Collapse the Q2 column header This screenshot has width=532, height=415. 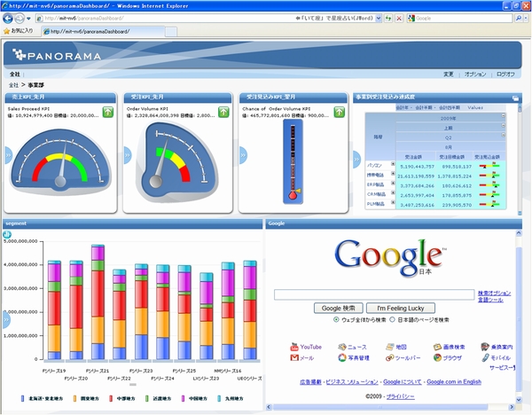pyautogui.click(x=503, y=135)
